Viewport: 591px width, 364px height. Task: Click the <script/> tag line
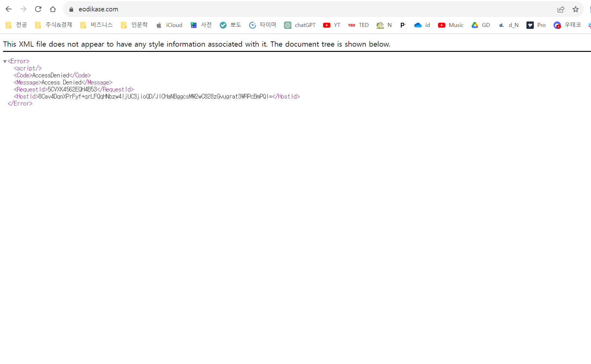28,68
